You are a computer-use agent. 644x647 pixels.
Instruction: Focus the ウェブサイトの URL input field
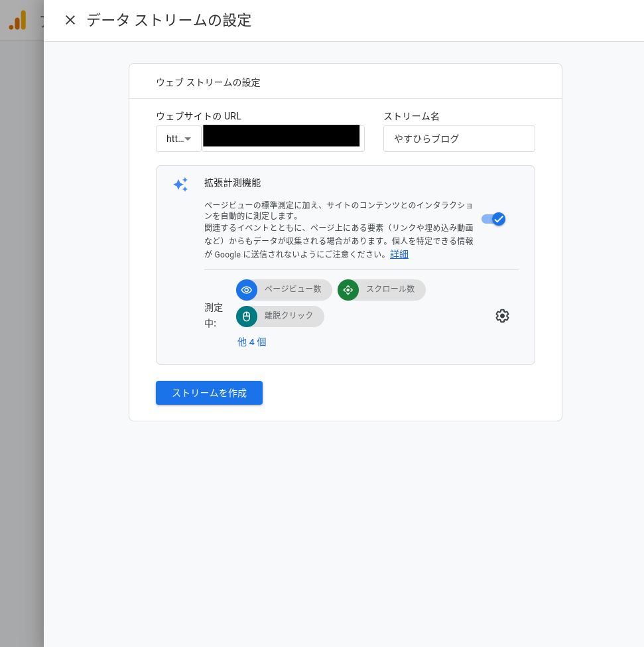283,139
